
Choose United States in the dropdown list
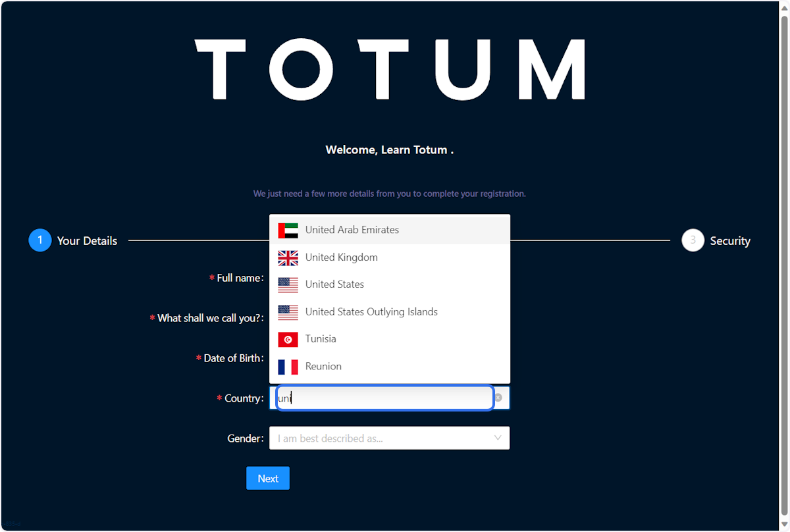[390, 284]
